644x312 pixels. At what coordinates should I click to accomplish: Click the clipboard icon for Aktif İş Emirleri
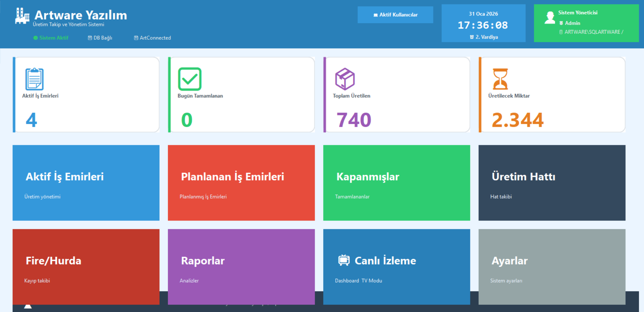click(34, 79)
